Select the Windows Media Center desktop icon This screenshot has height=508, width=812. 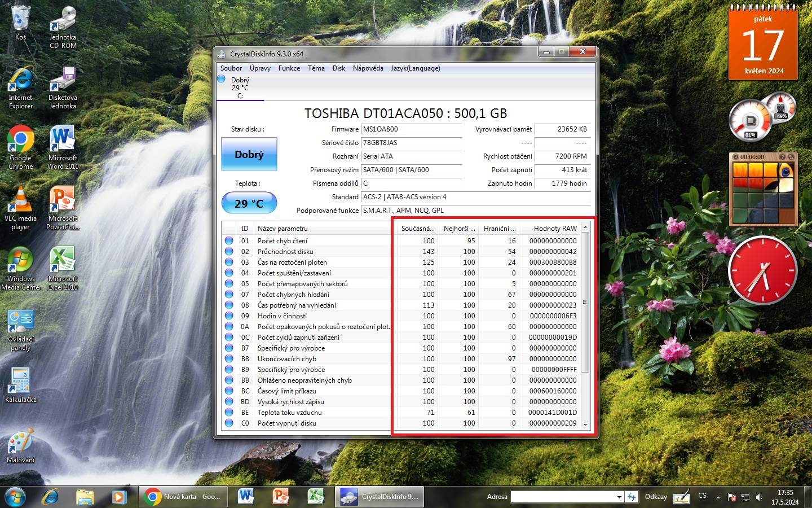pos(20,269)
